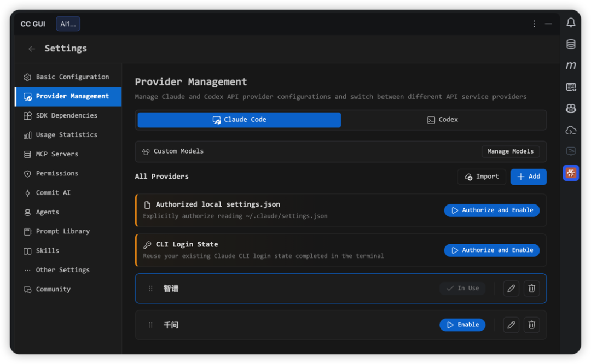
Task: Open the Community section
Action: pos(68,290)
